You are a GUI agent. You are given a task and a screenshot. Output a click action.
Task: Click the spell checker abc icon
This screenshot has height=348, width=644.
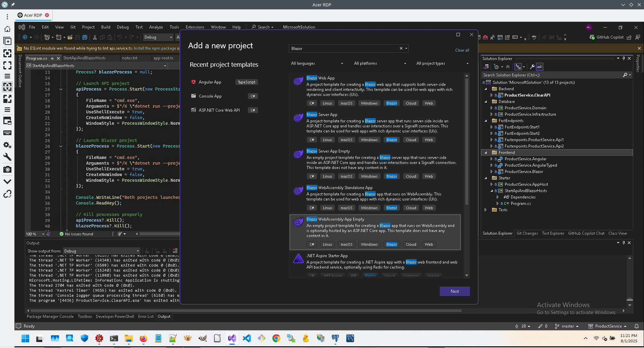534,37
